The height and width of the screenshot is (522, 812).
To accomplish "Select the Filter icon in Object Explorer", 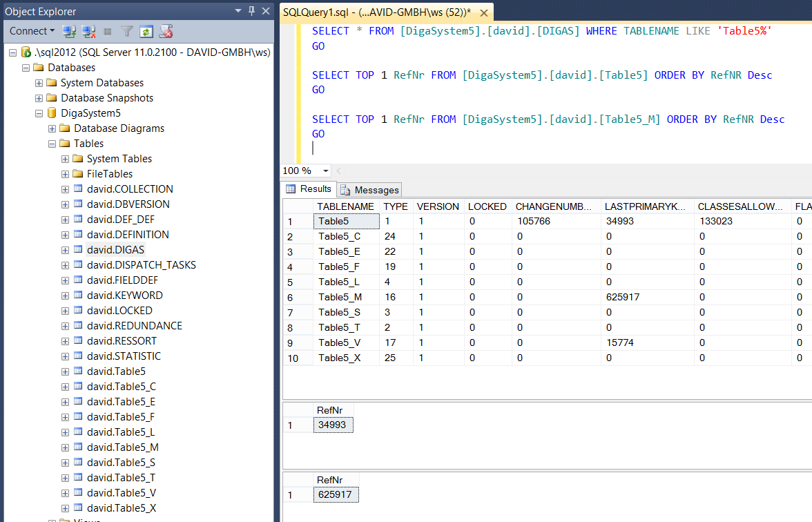I will point(127,31).
